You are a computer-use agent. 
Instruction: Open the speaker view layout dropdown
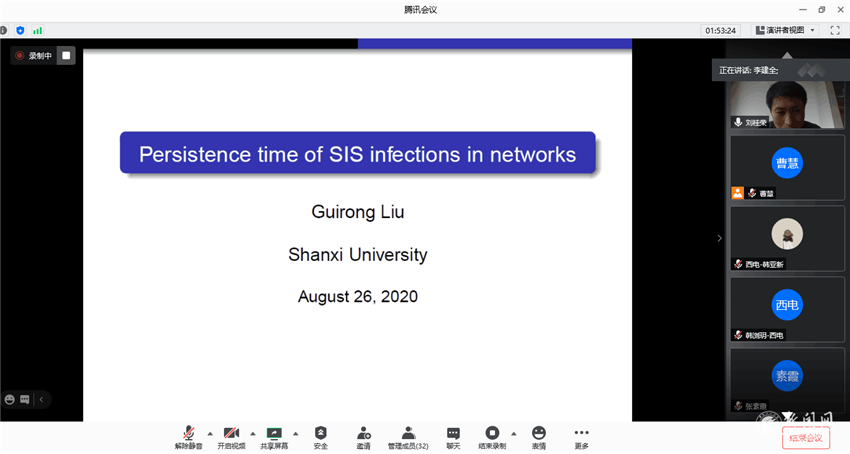coord(785,30)
